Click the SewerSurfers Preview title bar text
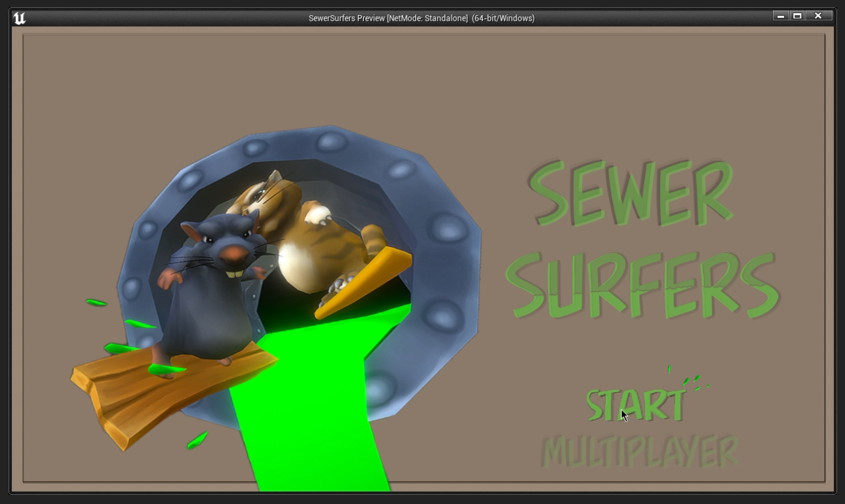 (422, 18)
